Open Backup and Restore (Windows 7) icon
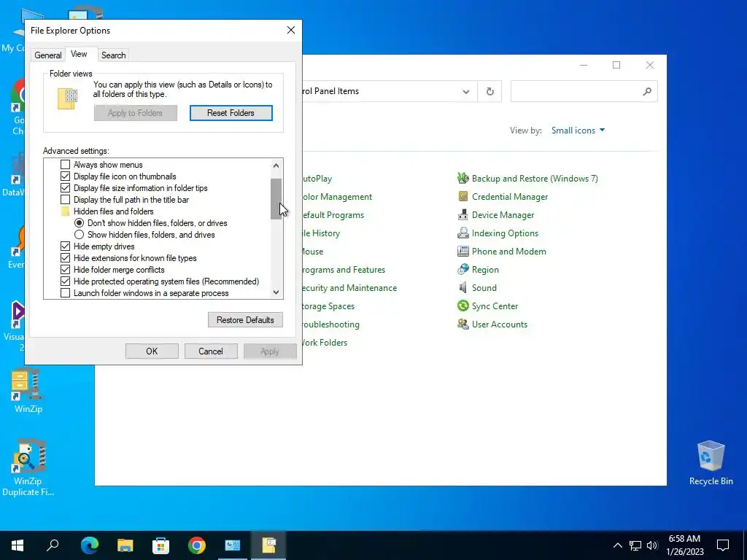Viewport: 747px width, 560px height. (463, 179)
